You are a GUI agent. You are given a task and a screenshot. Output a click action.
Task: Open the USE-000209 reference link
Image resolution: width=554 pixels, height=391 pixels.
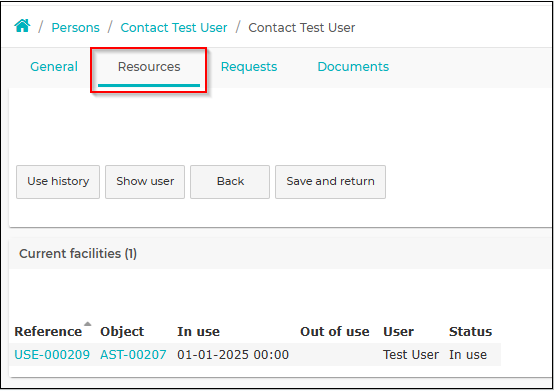click(x=52, y=355)
